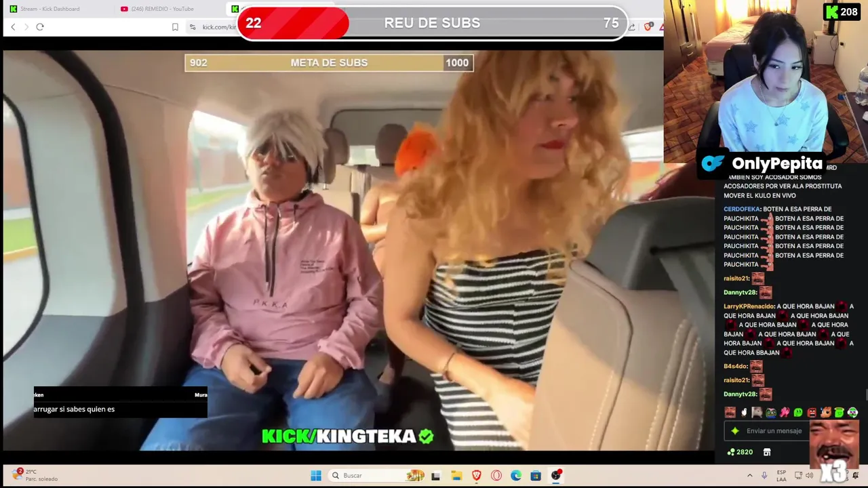
Task: Insert Pepe frog emote
Action: coord(771,412)
